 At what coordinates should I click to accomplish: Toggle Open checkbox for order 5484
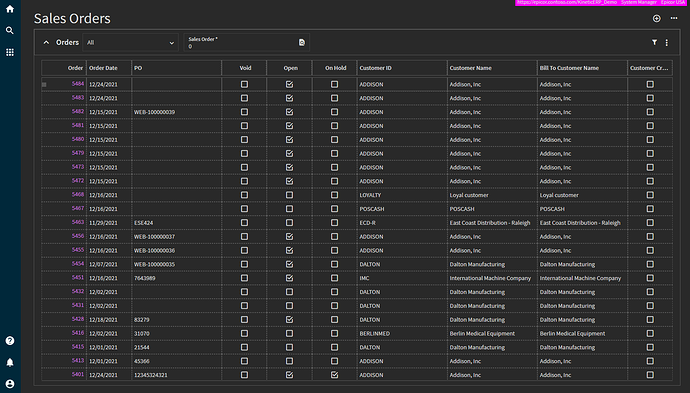[289, 84]
